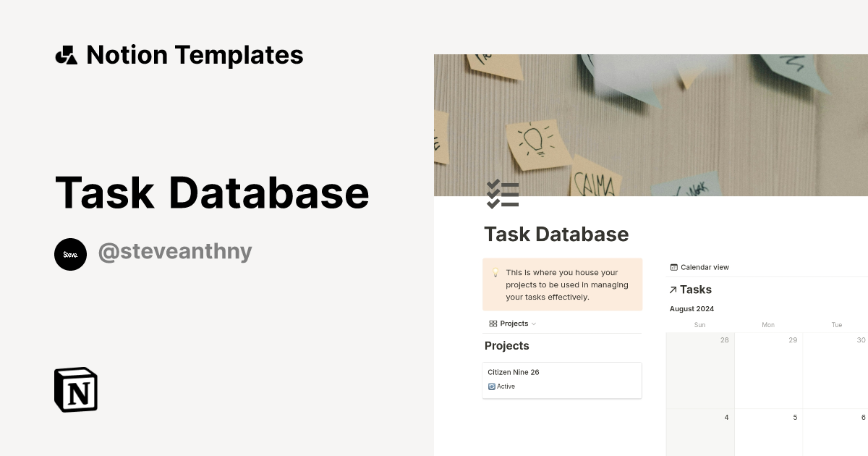Open the Tasks linked database via its arrow

pos(673,290)
